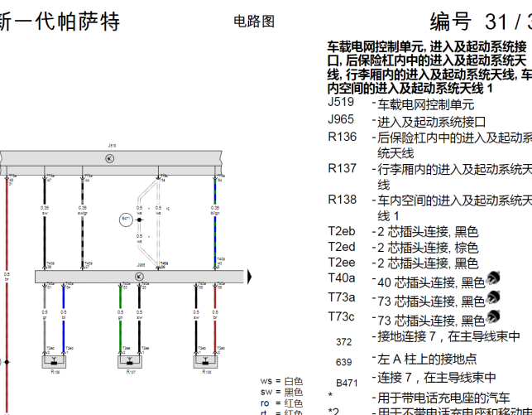
Task: Select the 639 ground point code
Action: (x=343, y=362)
